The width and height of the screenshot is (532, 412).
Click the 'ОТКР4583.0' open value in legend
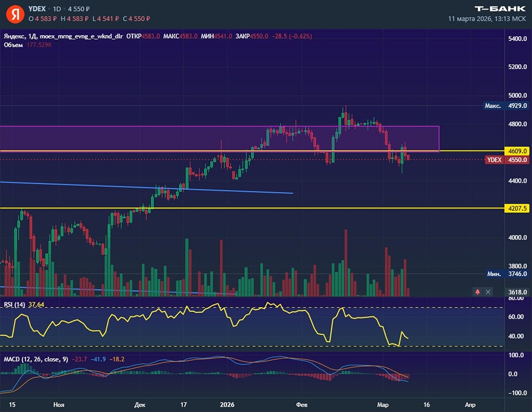pyautogui.click(x=143, y=36)
